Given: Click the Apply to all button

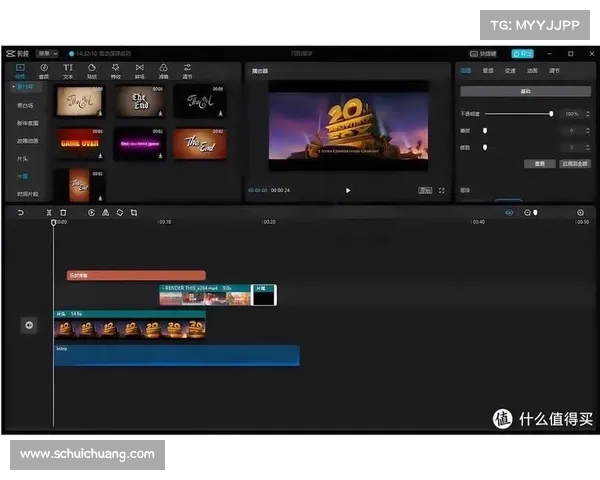Looking at the screenshot, I should 575,164.
